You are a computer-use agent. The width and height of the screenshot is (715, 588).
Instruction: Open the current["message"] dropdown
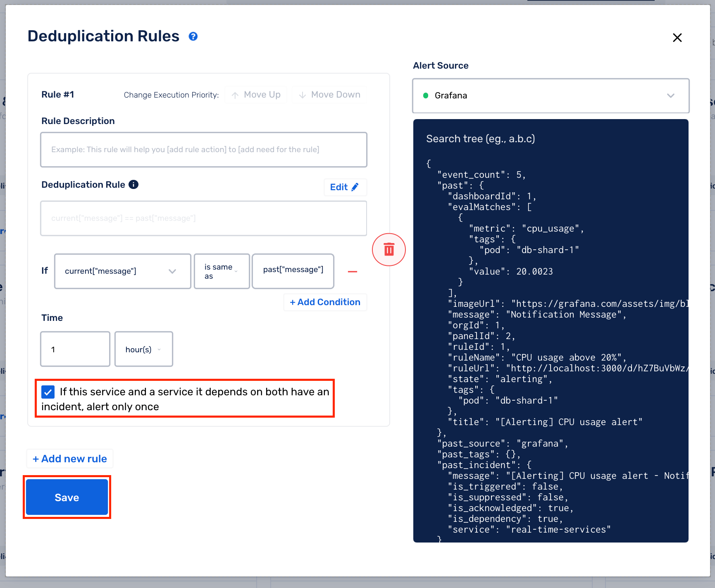click(123, 271)
